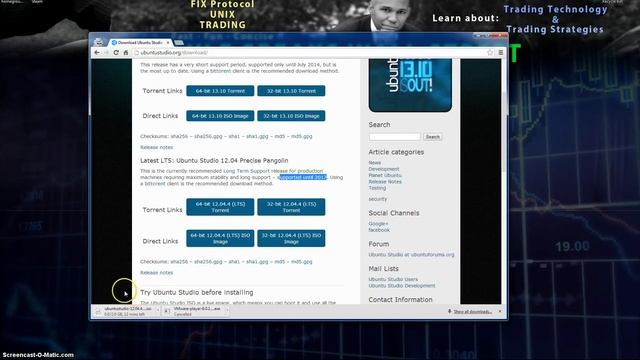The width and height of the screenshot is (640, 360).
Task: Open the Testing category link
Action: [x=377, y=188]
